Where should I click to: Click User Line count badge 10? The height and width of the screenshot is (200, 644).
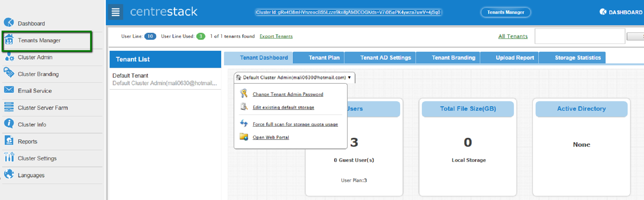tap(150, 36)
